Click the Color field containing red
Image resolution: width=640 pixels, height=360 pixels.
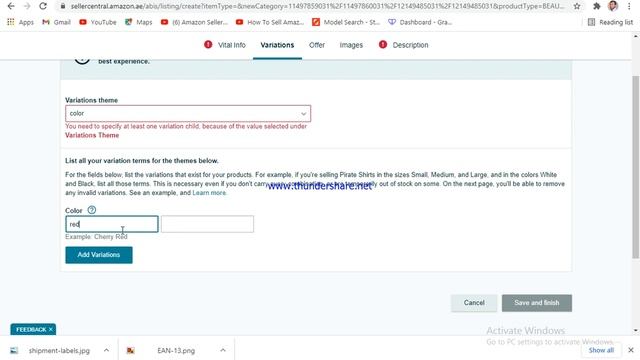pos(112,224)
